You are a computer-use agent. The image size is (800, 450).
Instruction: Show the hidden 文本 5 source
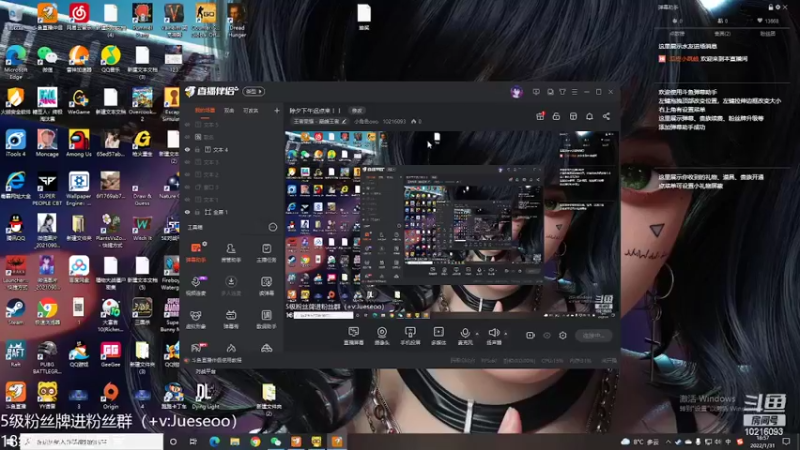coord(187,124)
